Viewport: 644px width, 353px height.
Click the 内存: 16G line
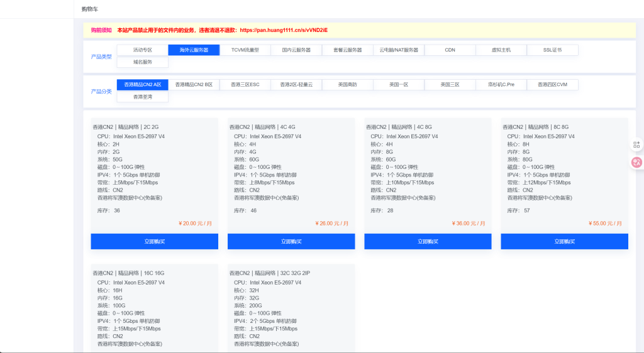tap(109, 298)
